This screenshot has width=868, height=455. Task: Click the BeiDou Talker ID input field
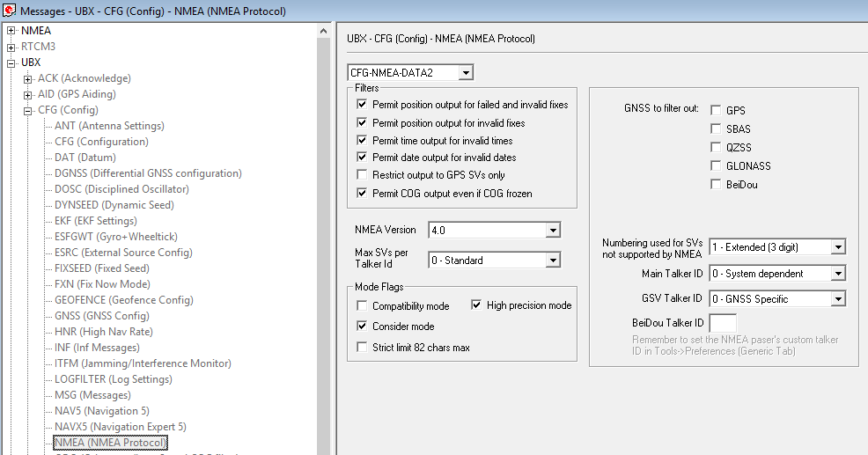tap(723, 323)
